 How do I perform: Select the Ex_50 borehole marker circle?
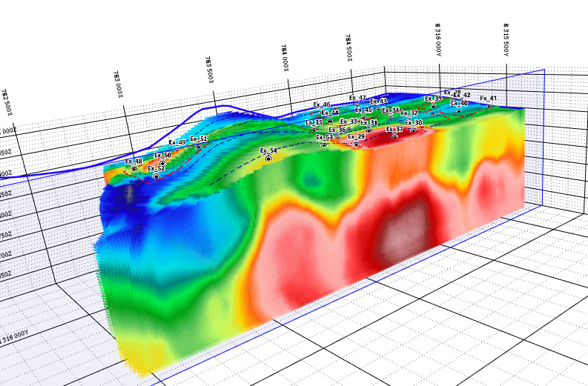162,164
